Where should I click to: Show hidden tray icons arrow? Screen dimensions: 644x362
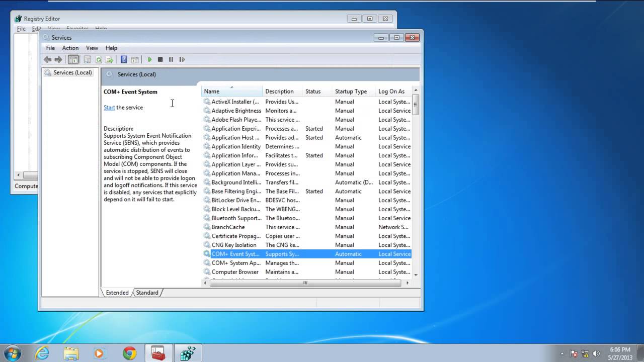point(562,353)
